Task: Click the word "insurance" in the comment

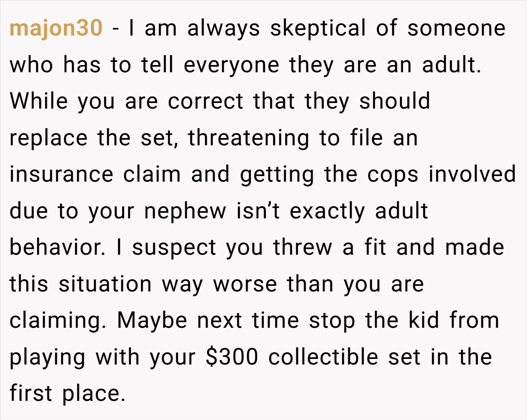Action: pyautogui.click(x=61, y=174)
